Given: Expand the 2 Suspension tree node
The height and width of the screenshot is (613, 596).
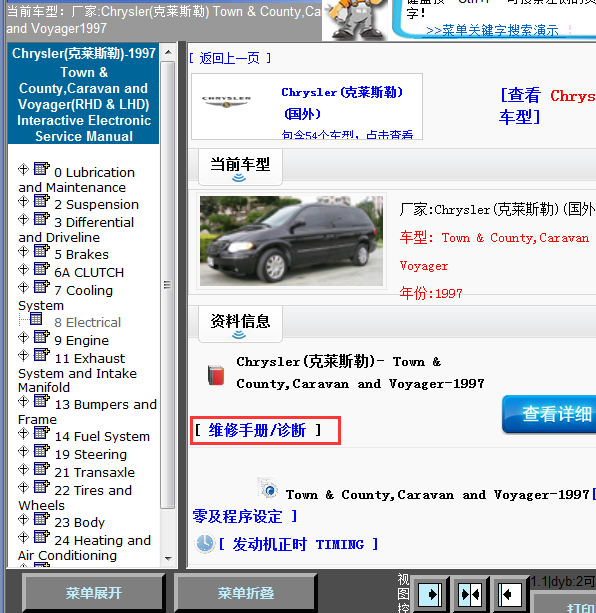Looking at the screenshot, I should (23, 201).
